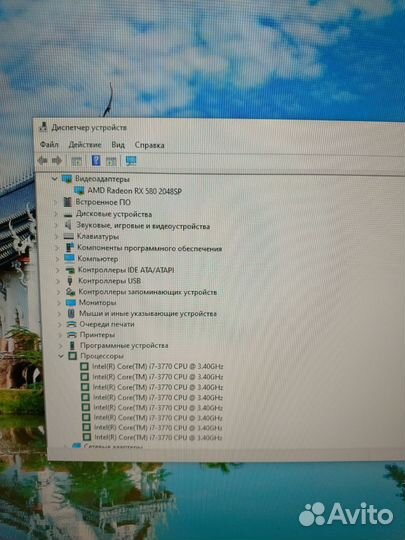Screen dimensions: 405x540
Task: Select the Процессоры label
Action: tap(102, 356)
